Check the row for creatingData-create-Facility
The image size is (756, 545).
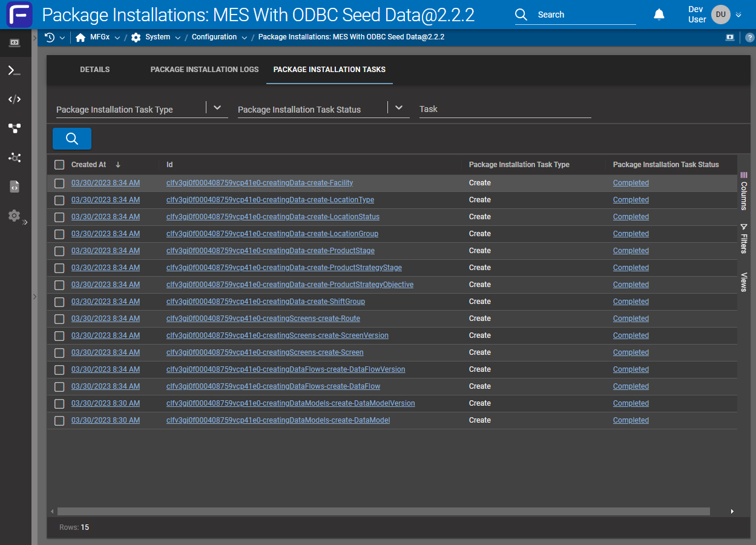[59, 183]
